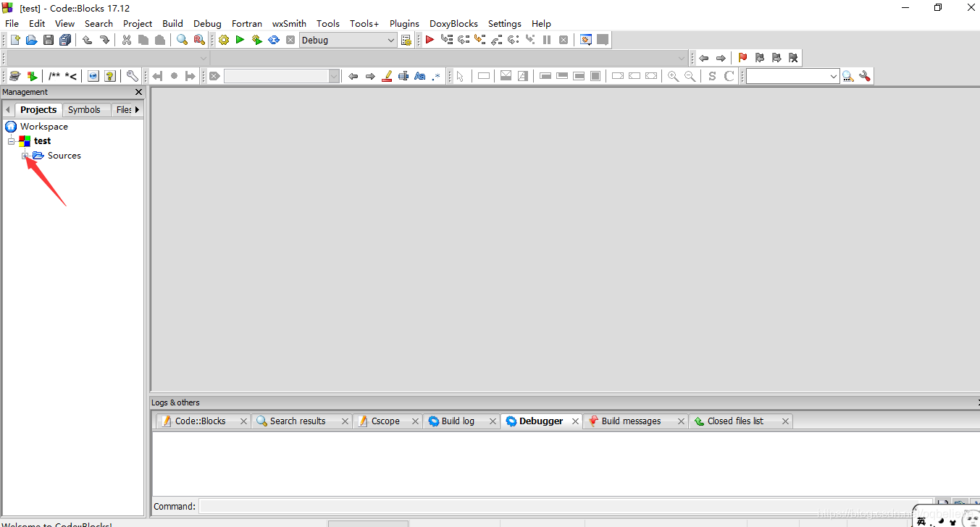Start debugging with the red arrow icon
Screen dimensions: 980x527
click(430, 41)
